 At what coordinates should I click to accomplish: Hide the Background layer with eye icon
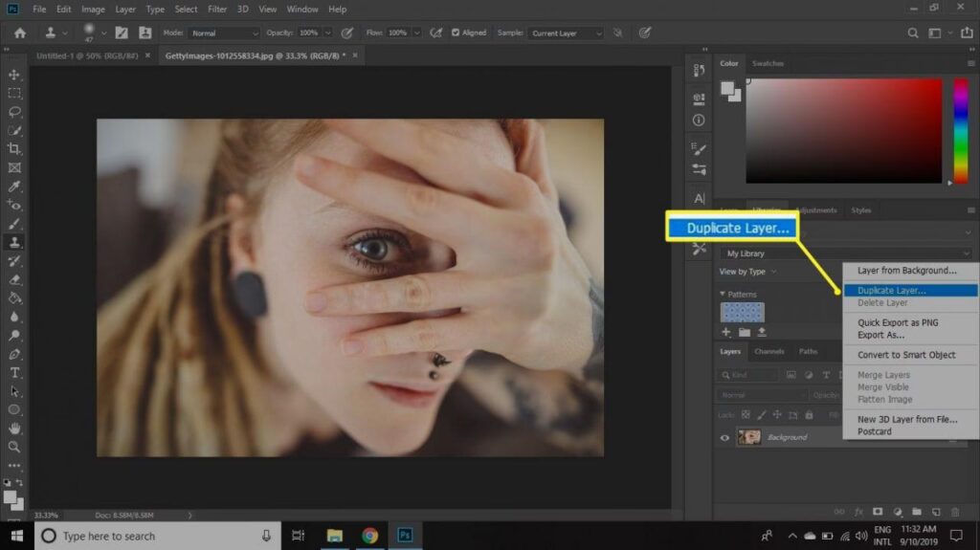[x=724, y=437]
